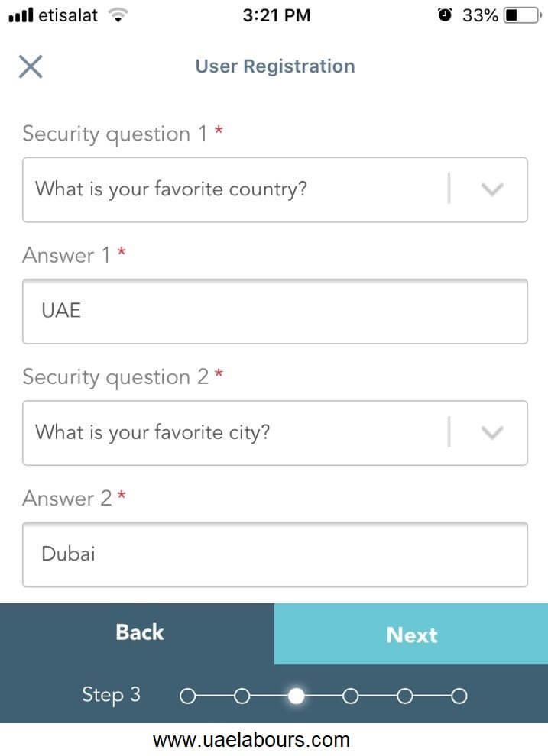The image size is (548, 756).
Task: Select the first step progress circle
Action: pos(188,696)
